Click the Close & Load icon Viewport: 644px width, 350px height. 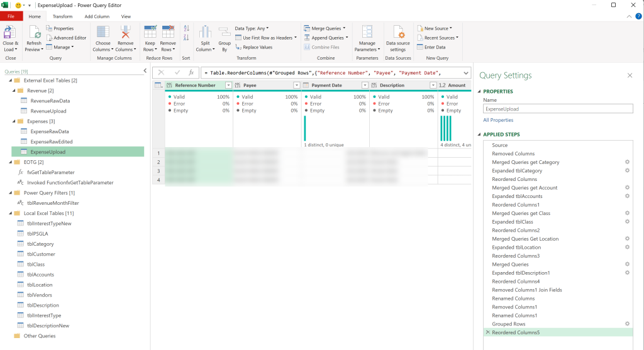[x=9, y=33]
